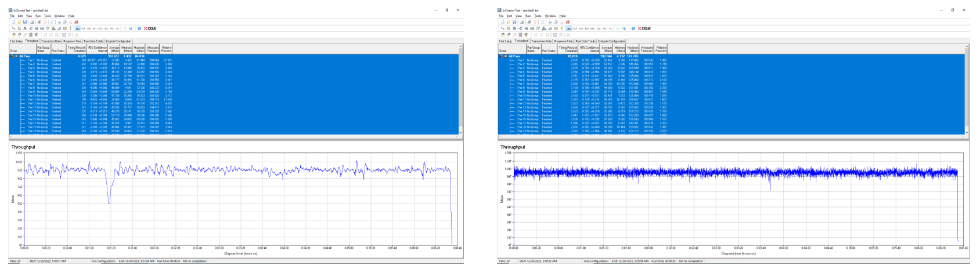Click Save icon in left window toolbar

click(x=25, y=22)
